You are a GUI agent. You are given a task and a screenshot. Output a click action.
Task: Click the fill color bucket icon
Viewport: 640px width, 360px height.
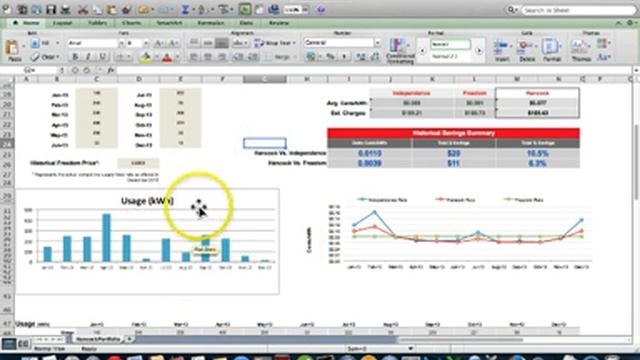click(145, 57)
